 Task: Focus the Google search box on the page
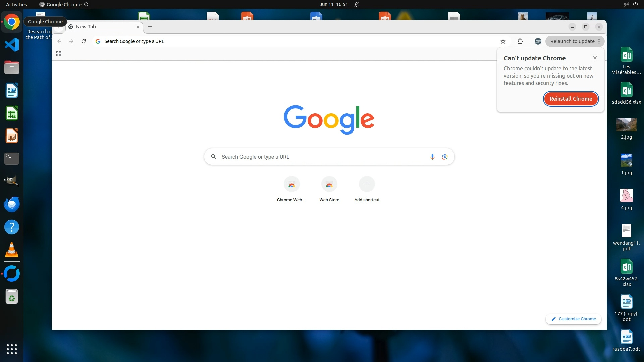(x=322, y=157)
